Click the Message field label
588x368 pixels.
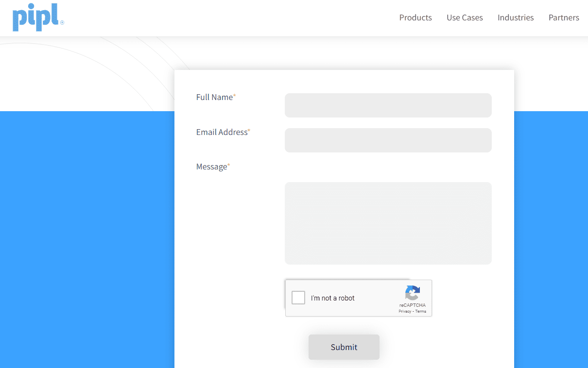(x=211, y=167)
